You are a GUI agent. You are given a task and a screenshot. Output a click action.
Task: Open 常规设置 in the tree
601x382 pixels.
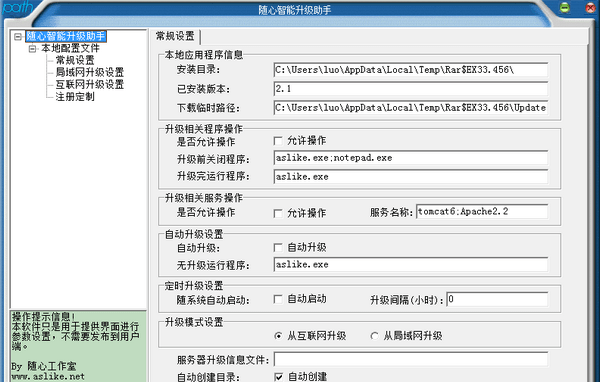coord(75,60)
